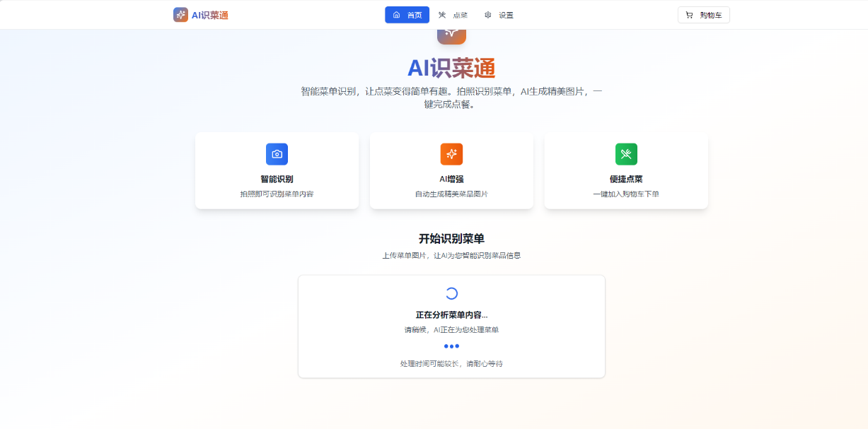
Task: Go to the 设置 navigation tab
Action: tap(506, 15)
